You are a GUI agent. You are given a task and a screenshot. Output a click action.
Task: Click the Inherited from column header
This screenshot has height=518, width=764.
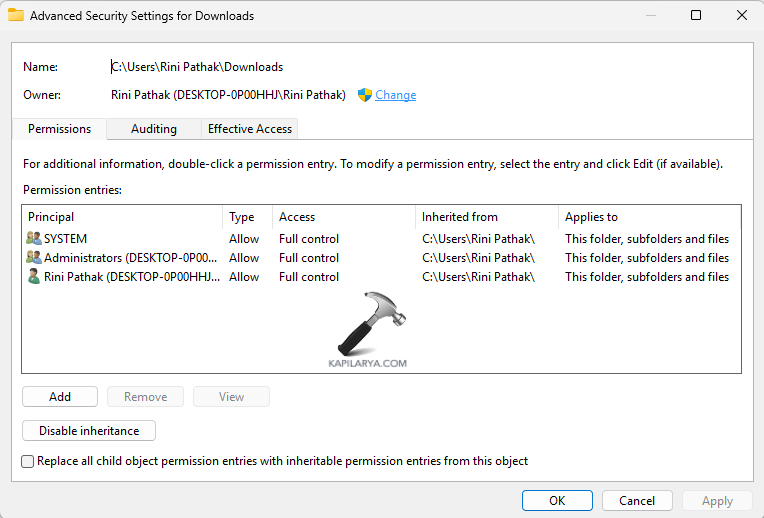[485, 217]
